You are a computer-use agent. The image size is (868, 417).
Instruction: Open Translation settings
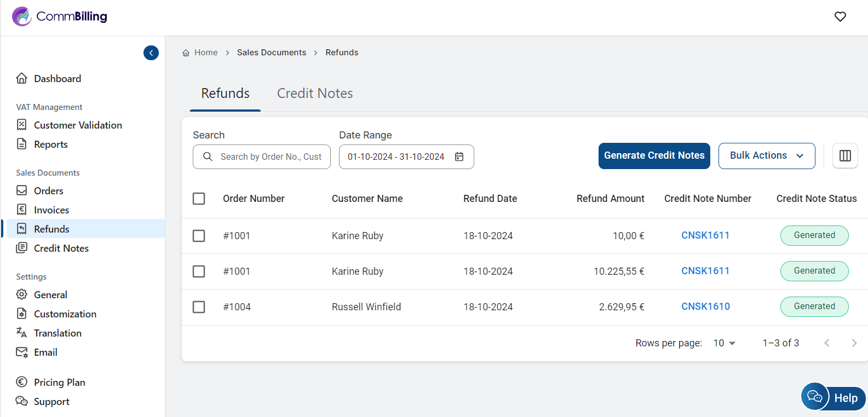(58, 333)
